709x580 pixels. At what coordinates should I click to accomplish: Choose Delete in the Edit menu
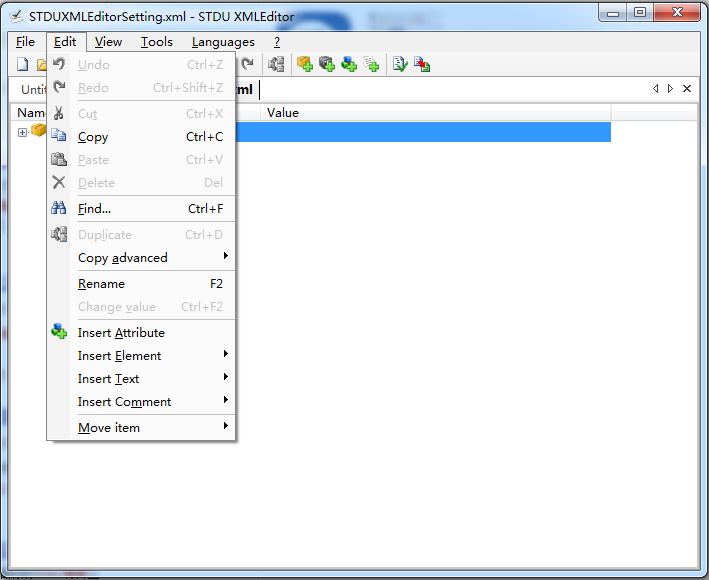(141, 183)
